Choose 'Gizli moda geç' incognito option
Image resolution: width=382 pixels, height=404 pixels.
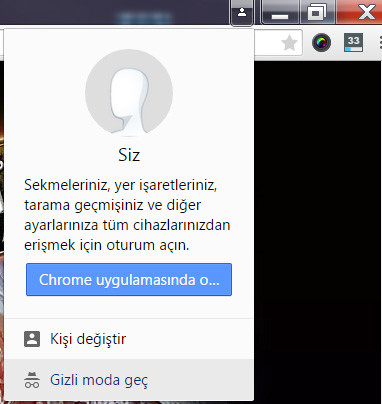coord(129,380)
